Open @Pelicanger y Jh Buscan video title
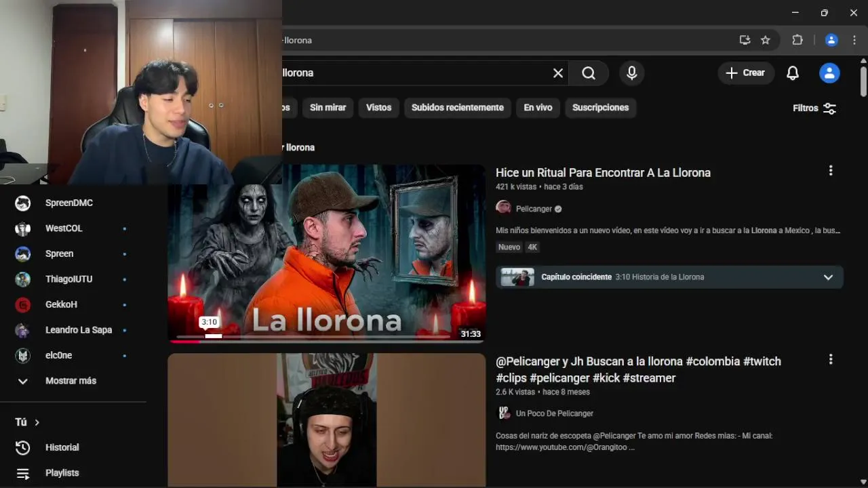The image size is (868, 488). click(638, 369)
